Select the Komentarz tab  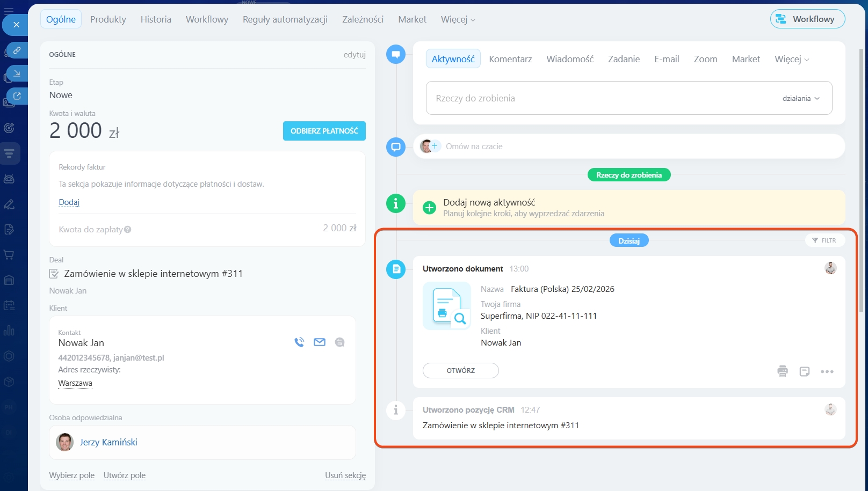(510, 59)
